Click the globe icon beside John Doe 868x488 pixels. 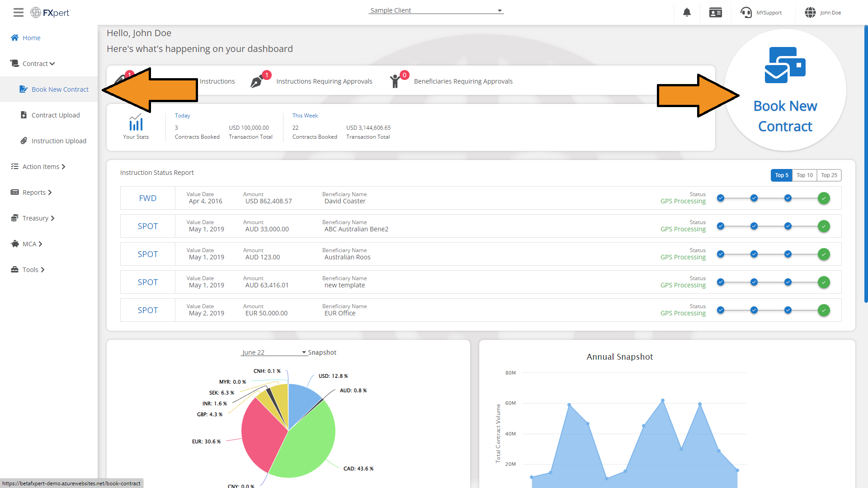(810, 13)
